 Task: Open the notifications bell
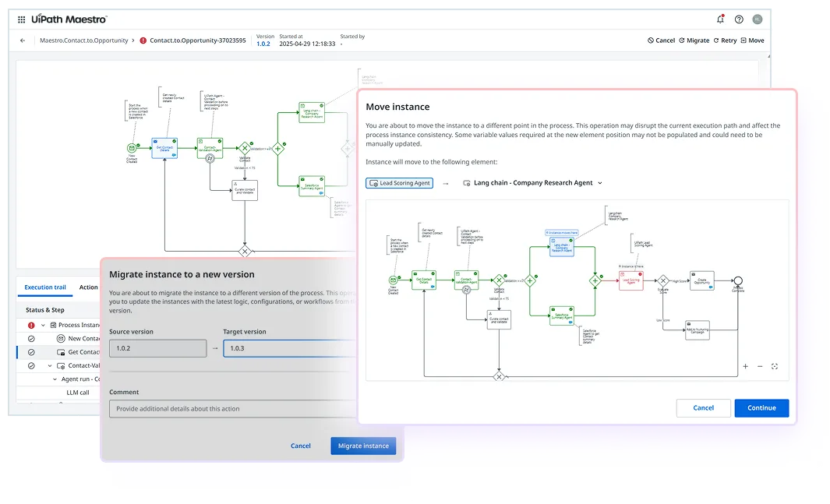click(x=720, y=19)
